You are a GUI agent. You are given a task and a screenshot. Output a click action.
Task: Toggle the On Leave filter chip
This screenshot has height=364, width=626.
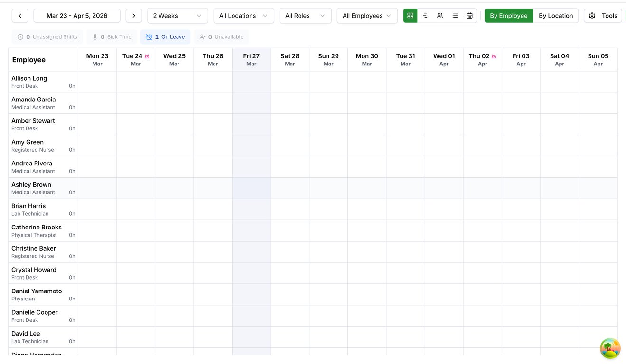166,37
